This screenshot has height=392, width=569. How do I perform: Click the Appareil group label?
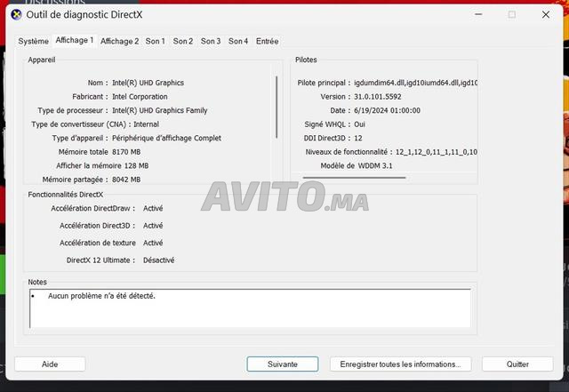click(42, 60)
